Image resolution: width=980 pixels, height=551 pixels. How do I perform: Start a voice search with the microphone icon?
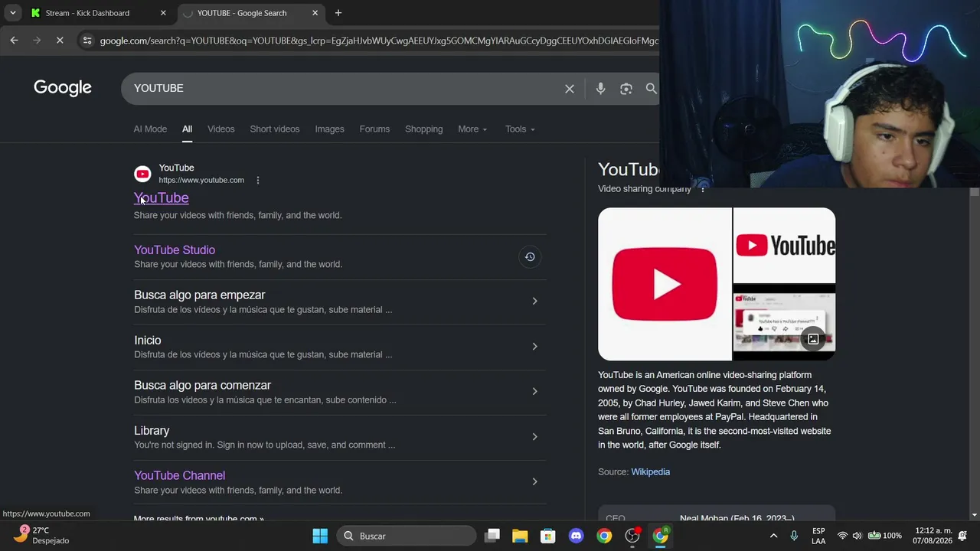coord(600,89)
